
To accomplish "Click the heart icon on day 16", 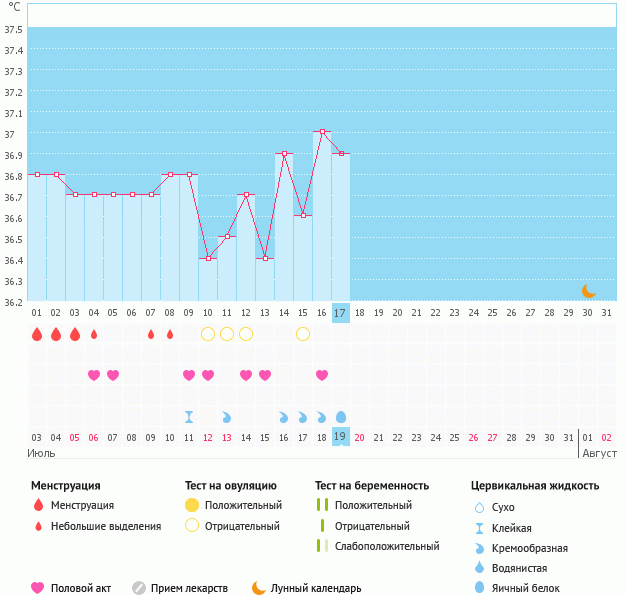I will pos(322,375).
